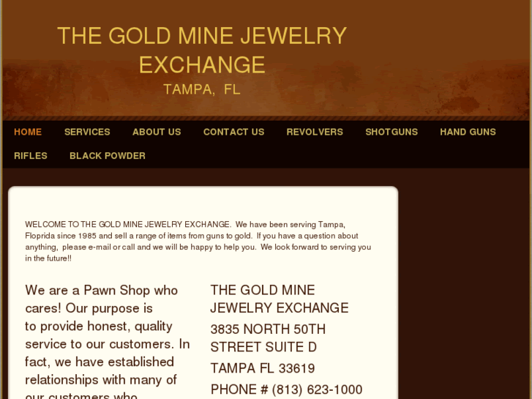The image size is (532, 399).
Task: Open the Shotguns menu item
Action: (x=391, y=132)
